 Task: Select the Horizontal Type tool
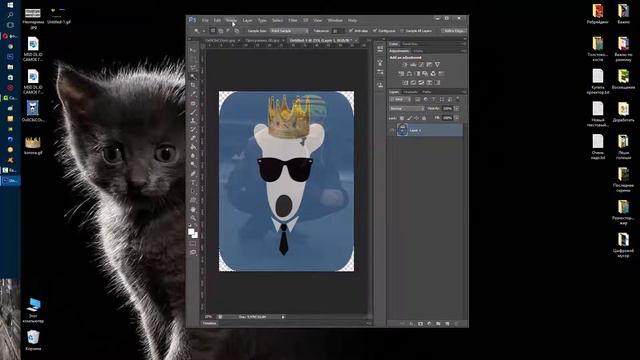(193, 182)
